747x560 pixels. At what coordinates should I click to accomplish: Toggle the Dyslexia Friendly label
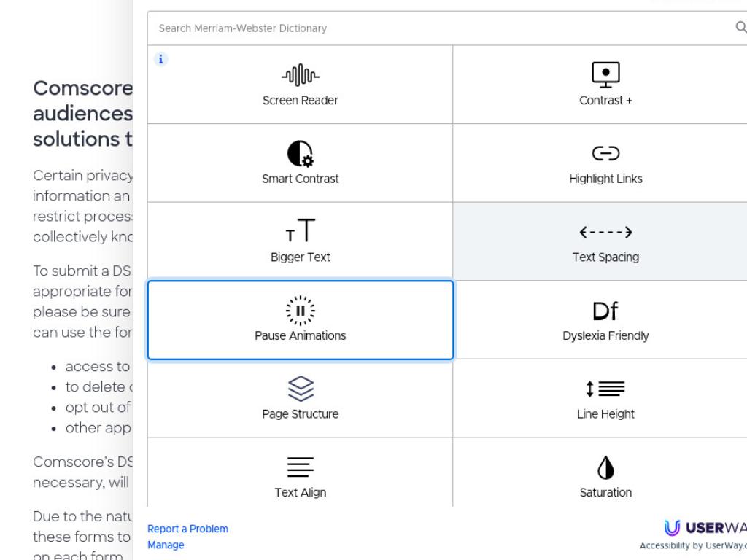pos(605,335)
